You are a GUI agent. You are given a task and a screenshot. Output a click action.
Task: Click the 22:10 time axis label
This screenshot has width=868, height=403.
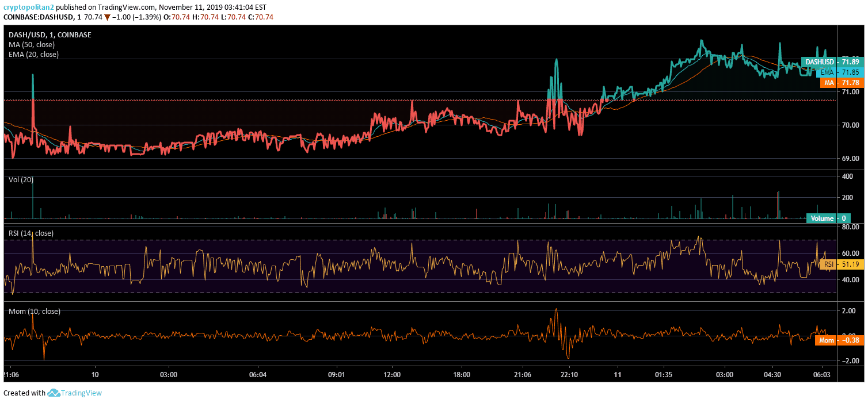click(x=569, y=375)
